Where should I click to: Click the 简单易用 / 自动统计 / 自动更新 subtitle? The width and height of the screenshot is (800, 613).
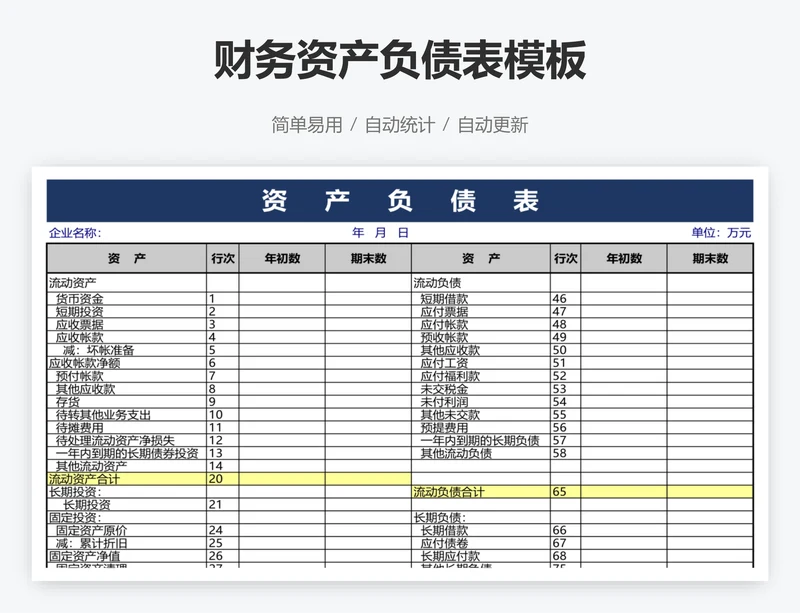click(x=399, y=125)
